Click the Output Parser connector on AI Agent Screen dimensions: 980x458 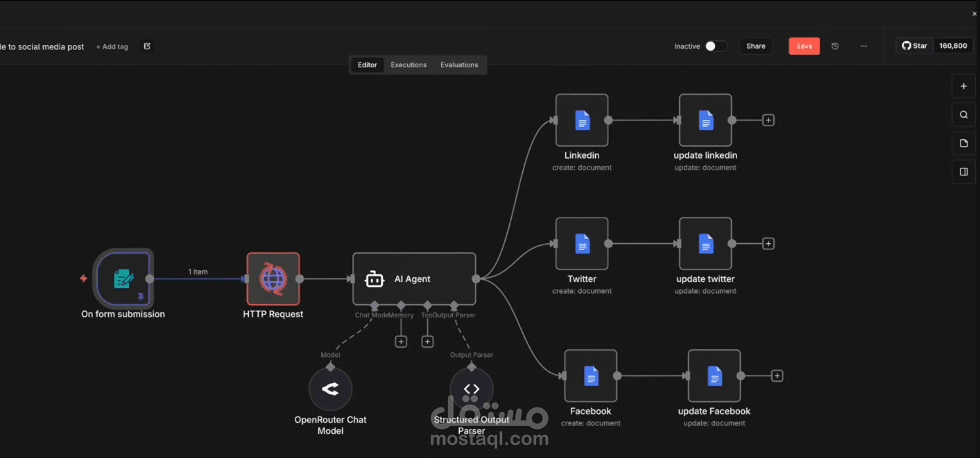[x=454, y=305]
